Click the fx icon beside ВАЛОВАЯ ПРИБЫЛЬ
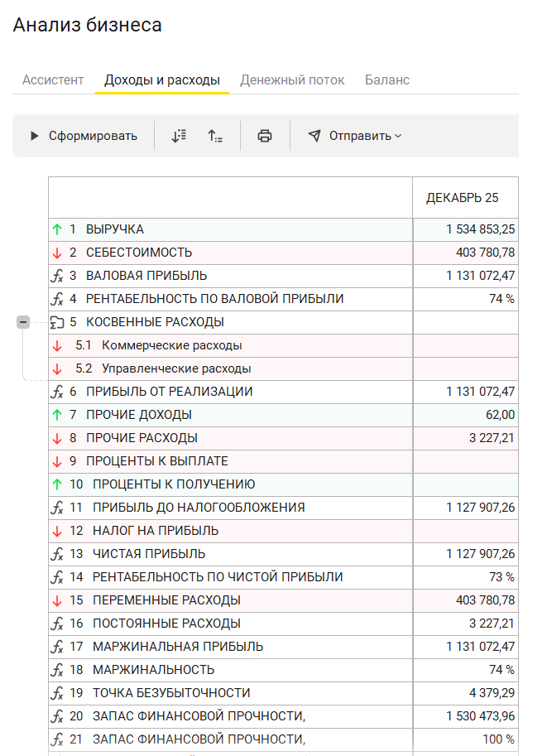This screenshot has width=547, height=756. tap(57, 276)
